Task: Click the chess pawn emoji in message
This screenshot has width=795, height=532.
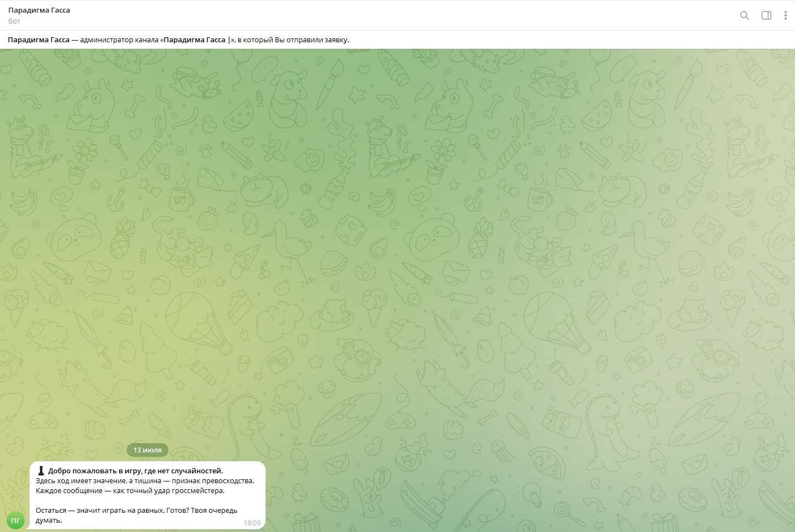Action: point(41,471)
